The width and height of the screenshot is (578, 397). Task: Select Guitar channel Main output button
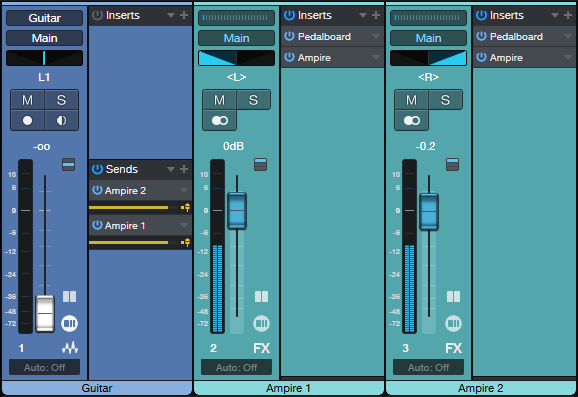click(x=45, y=38)
